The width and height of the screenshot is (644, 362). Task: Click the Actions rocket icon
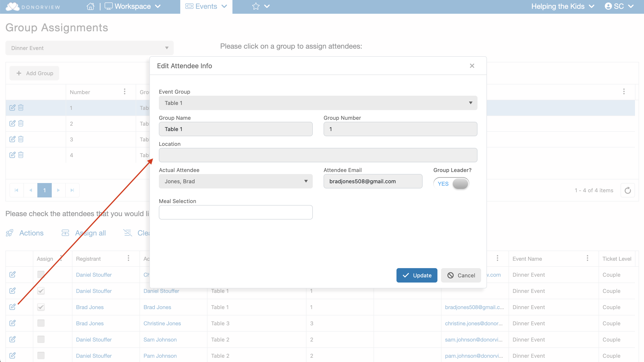click(x=9, y=233)
